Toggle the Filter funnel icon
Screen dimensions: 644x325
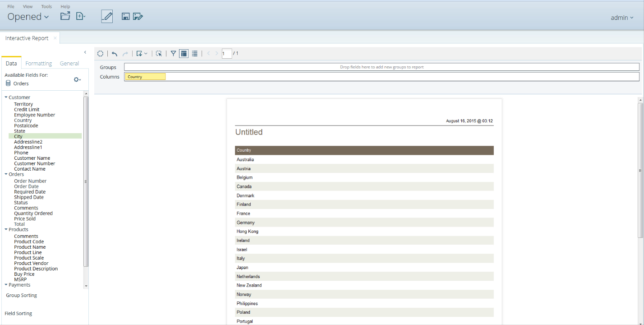pyautogui.click(x=173, y=54)
